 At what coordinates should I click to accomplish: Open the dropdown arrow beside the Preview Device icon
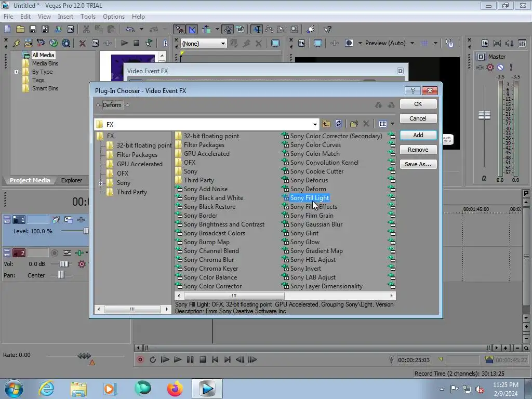(x=361, y=43)
